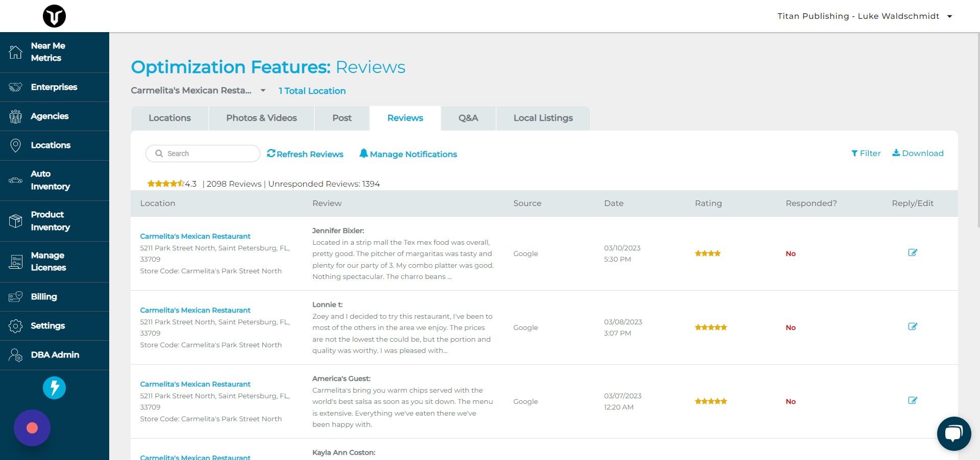Screen dimensions: 980x460
Task: Click the magnifier icon in search box
Action: pyautogui.click(x=159, y=154)
